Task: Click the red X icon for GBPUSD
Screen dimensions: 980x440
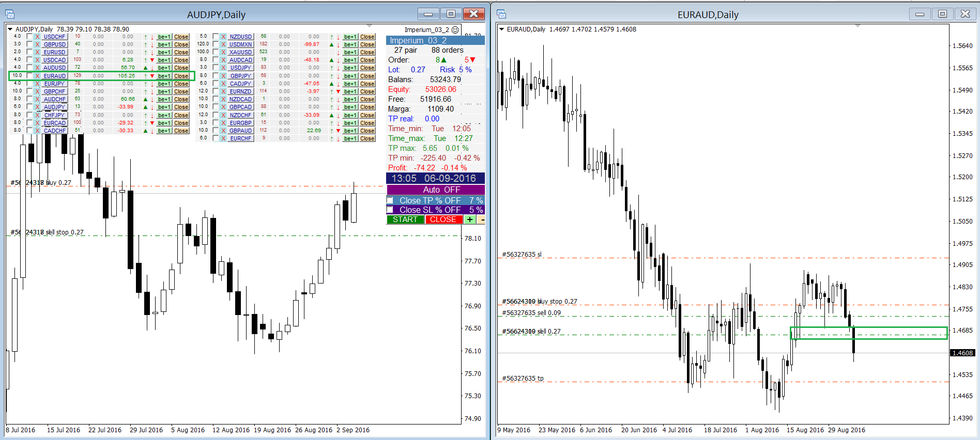Action: (x=37, y=44)
